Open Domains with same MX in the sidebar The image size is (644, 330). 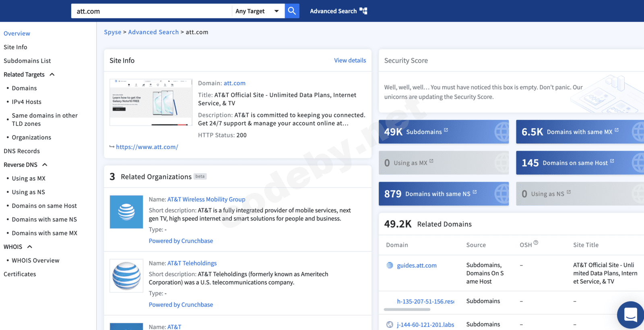point(45,233)
